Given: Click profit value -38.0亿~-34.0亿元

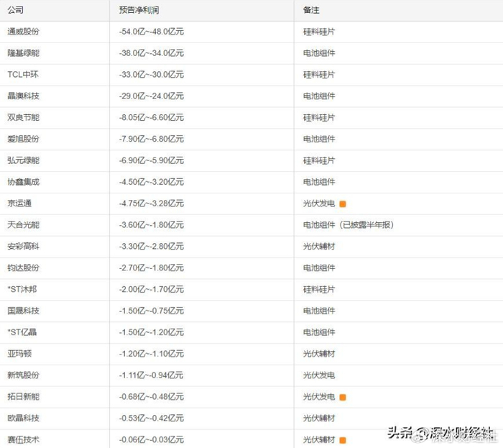Looking at the screenshot, I should [x=152, y=53].
